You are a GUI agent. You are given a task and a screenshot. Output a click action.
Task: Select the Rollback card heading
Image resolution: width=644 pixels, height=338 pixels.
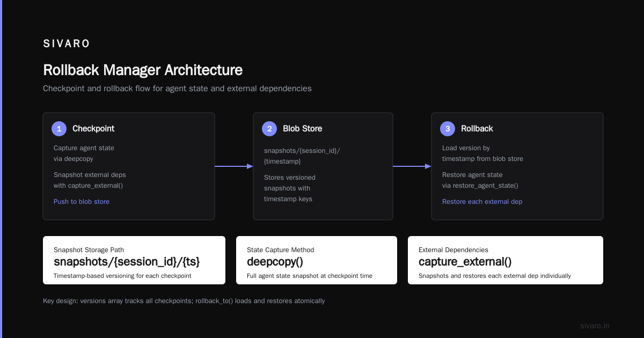pyautogui.click(x=477, y=129)
